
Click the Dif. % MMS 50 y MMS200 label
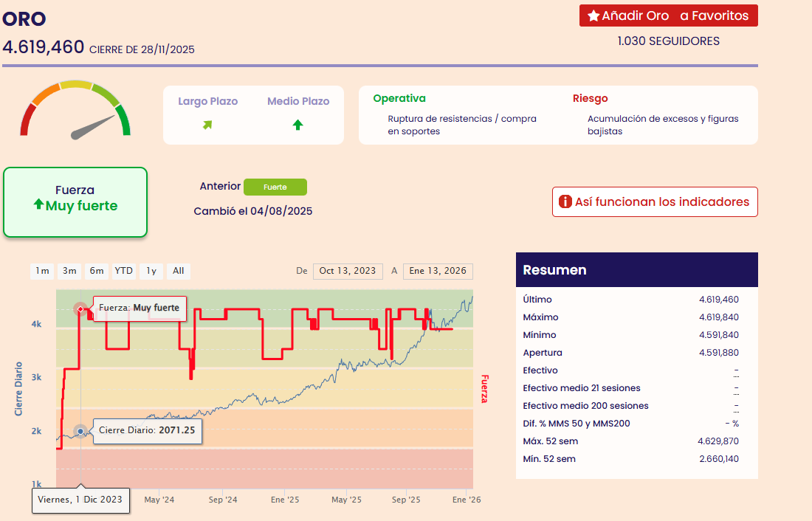577,424
